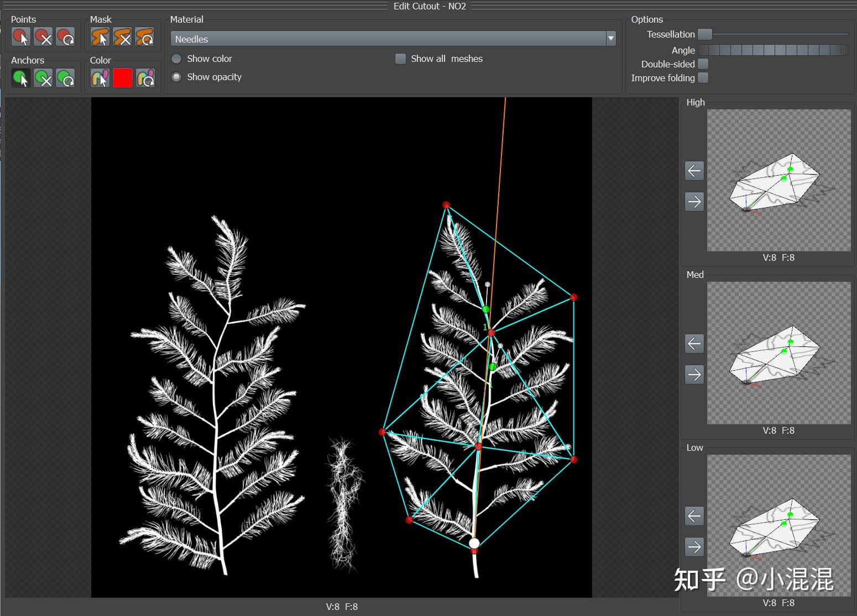857x616 pixels.
Task: Click the reset Points icon
Action: tap(67, 37)
